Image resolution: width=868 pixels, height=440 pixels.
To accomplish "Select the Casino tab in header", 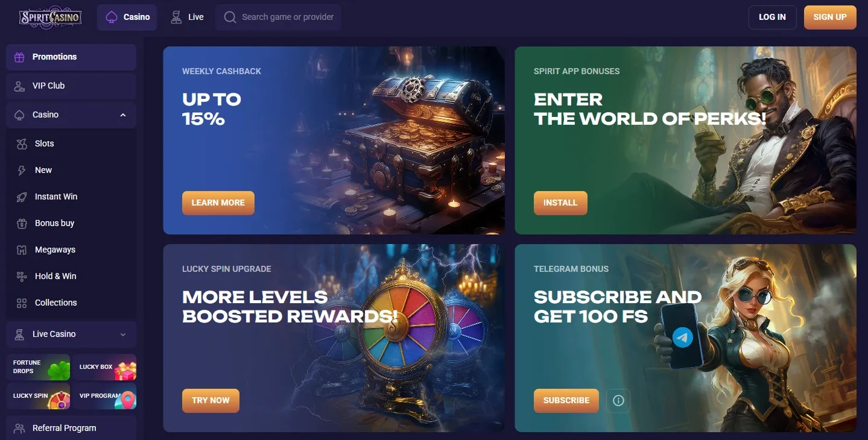I will pyautogui.click(x=127, y=17).
